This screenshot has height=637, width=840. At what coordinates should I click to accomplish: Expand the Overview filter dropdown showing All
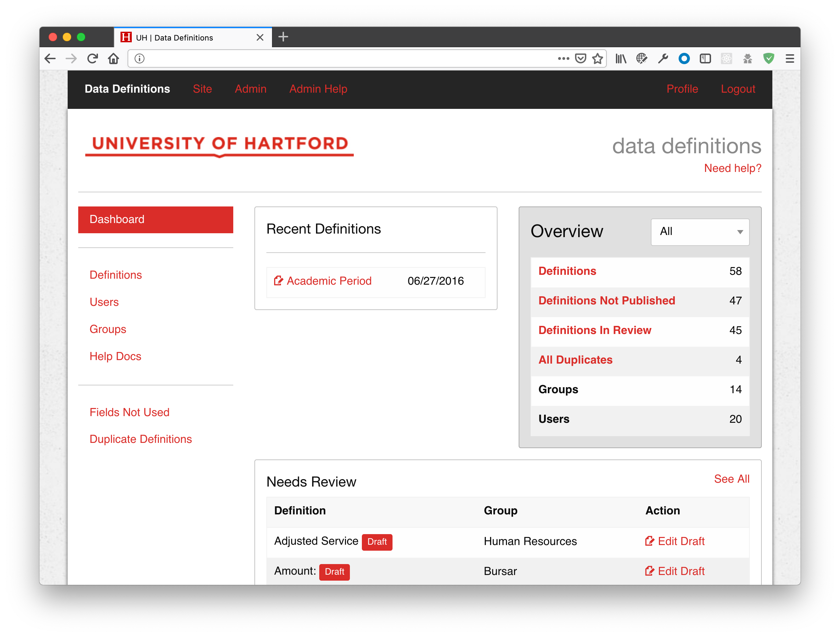pyautogui.click(x=700, y=232)
